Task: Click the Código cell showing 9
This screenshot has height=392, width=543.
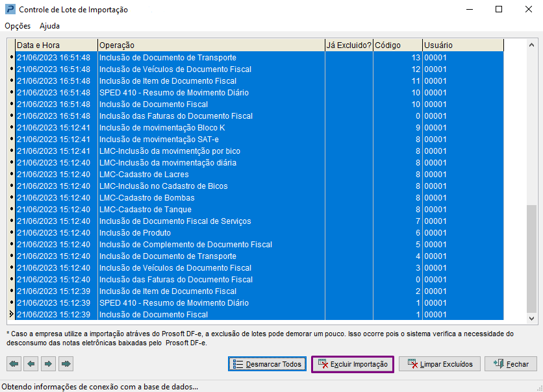Action: pos(398,128)
